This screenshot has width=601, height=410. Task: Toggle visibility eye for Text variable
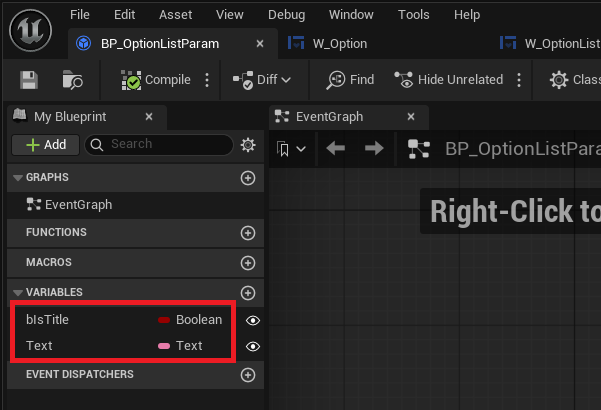(253, 346)
